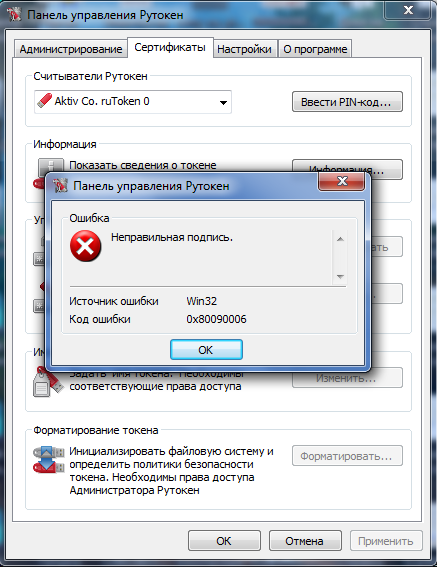Click the Отмена button at bottom
The image size is (437, 567).
(305, 541)
